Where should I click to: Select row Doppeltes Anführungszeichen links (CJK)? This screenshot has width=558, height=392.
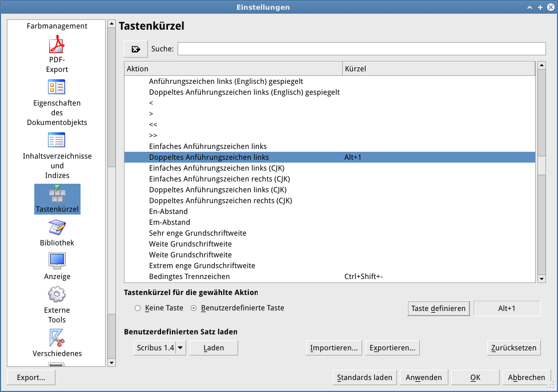(x=330, y=190)
